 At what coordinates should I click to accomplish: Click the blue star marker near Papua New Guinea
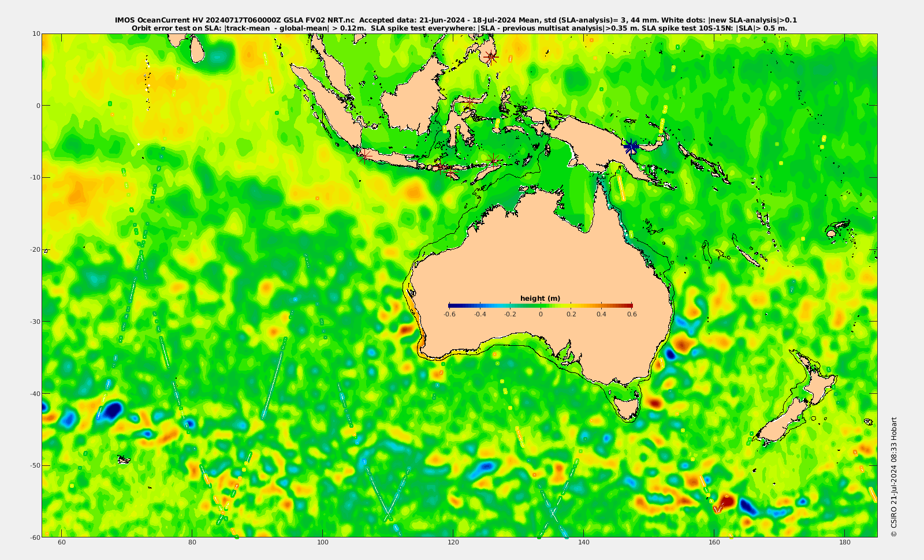pyautogui.click(x=631, y=147)
